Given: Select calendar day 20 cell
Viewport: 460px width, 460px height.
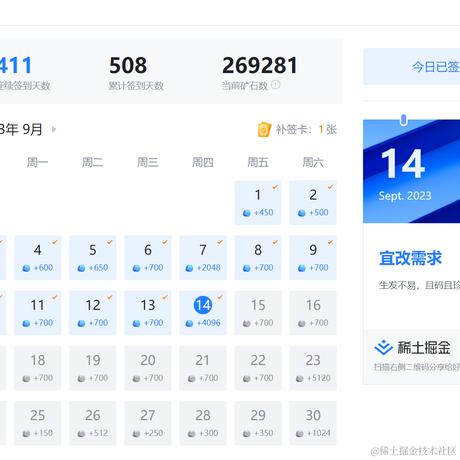Looking at the screenshot, I should click(148, 368).
